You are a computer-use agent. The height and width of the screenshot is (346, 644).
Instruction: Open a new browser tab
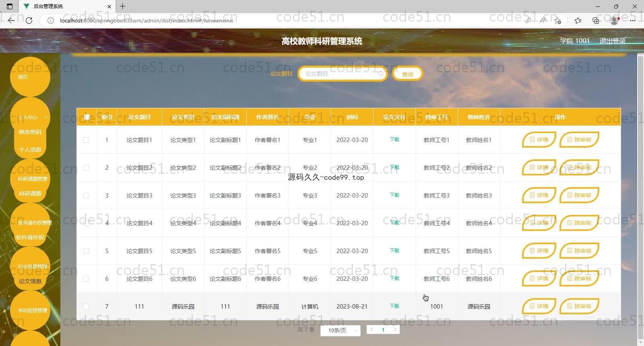123,6
